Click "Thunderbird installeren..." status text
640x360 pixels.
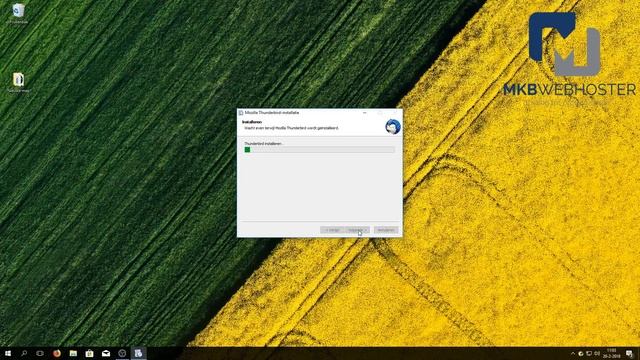pos(263,144)
